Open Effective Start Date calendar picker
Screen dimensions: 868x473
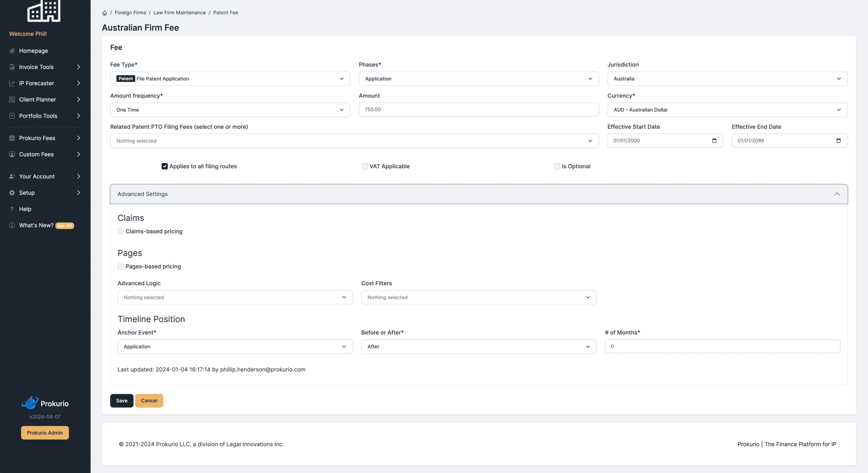(714, 141)
